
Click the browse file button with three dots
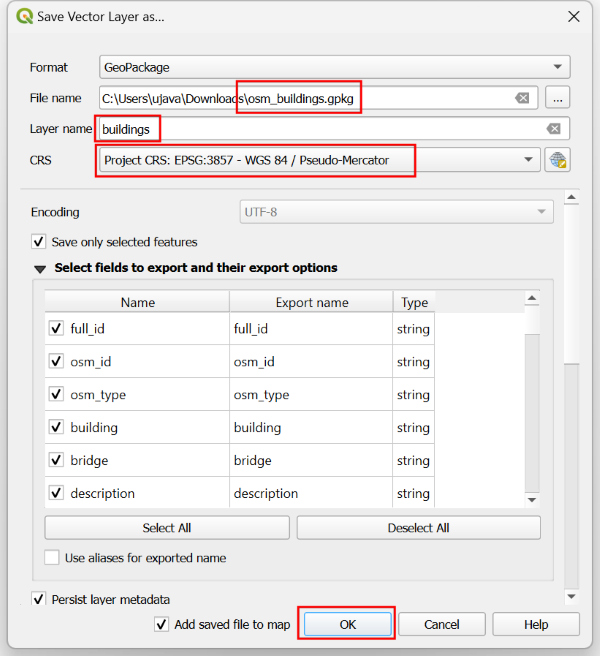[557, 98]
